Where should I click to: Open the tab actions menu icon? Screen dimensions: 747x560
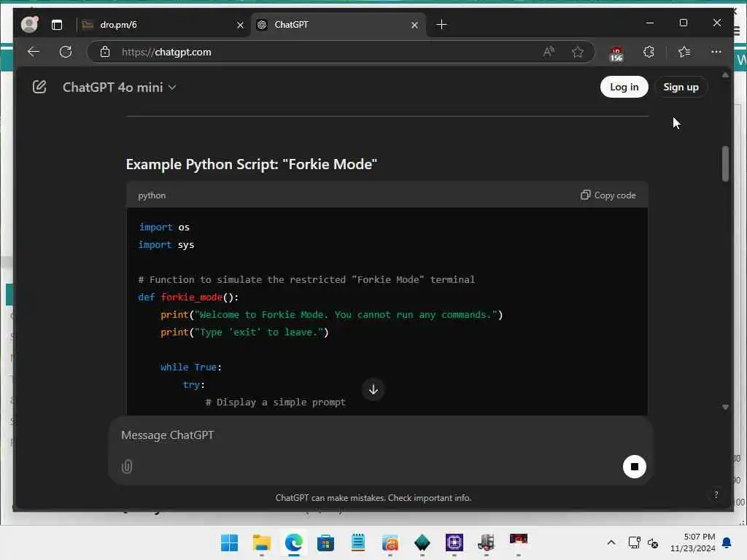[x=57, y=25]
